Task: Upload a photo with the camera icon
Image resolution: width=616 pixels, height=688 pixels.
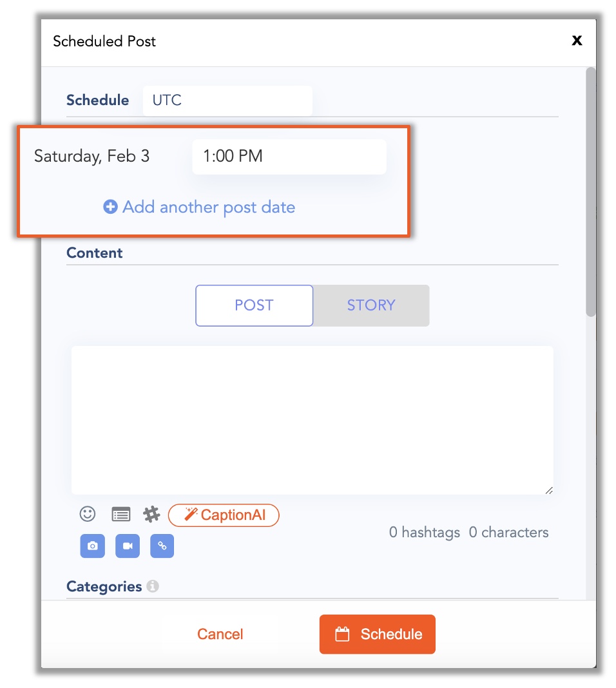Action: pyautogui.click(x=92, y=546)
